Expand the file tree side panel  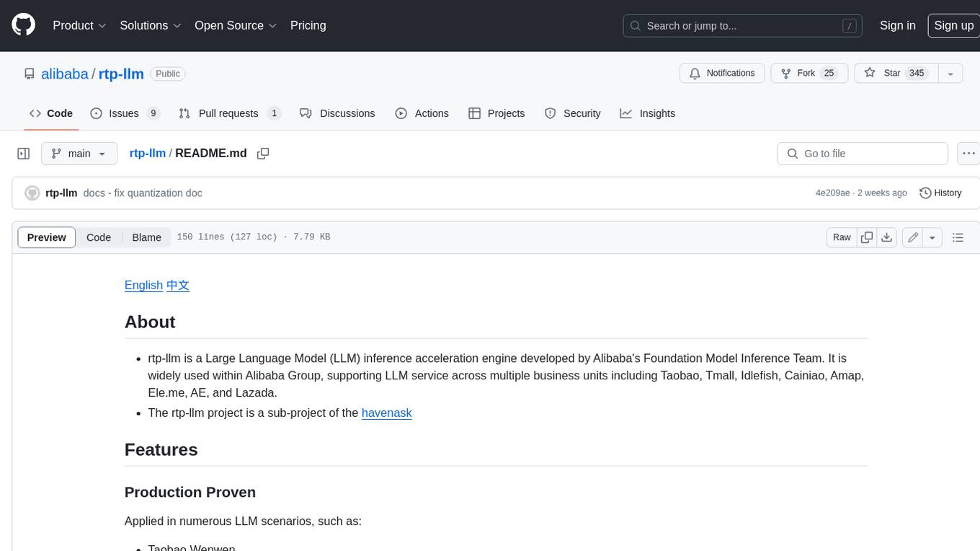[24, 154]
